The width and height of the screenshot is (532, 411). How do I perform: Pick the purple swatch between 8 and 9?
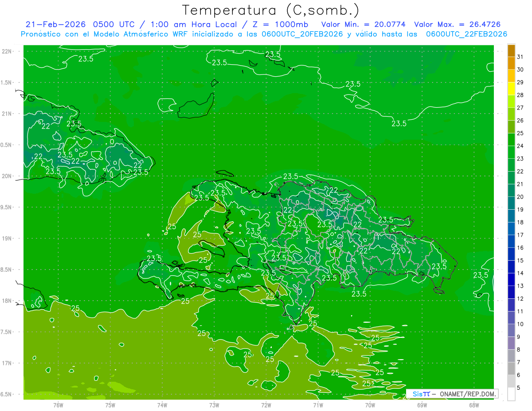point(511,344)
